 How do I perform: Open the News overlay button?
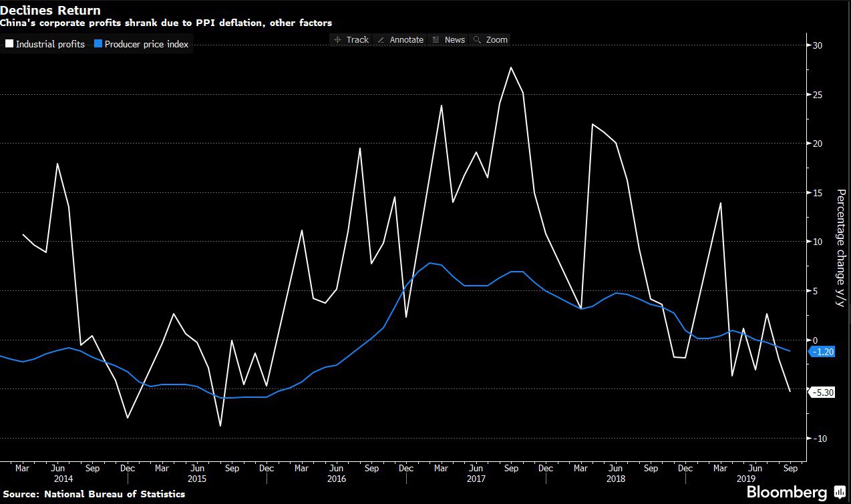coord(449,40)
